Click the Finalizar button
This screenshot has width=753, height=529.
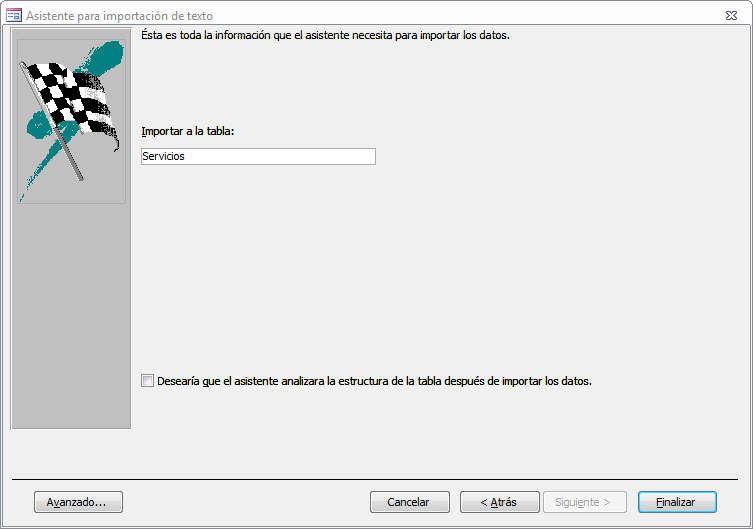[x=677, y=502]
